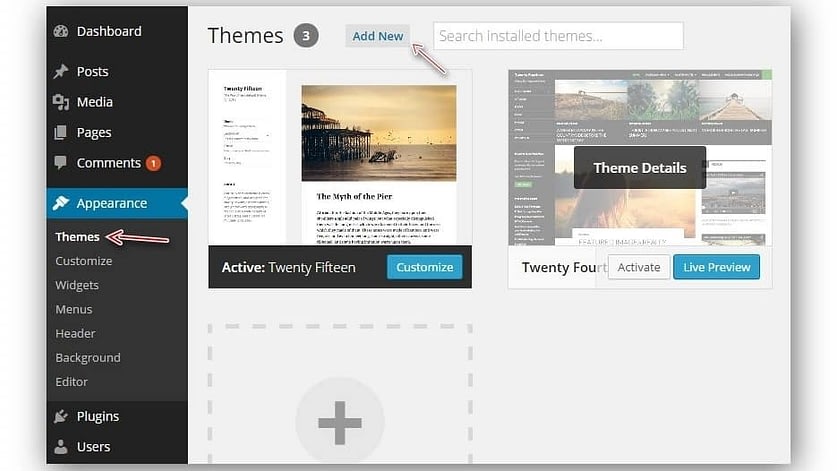Click the Media library icon

tap(61, 102)
